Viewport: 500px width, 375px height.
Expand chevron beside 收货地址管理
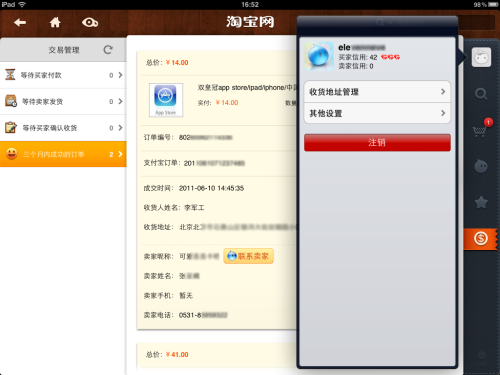point(443,91)
